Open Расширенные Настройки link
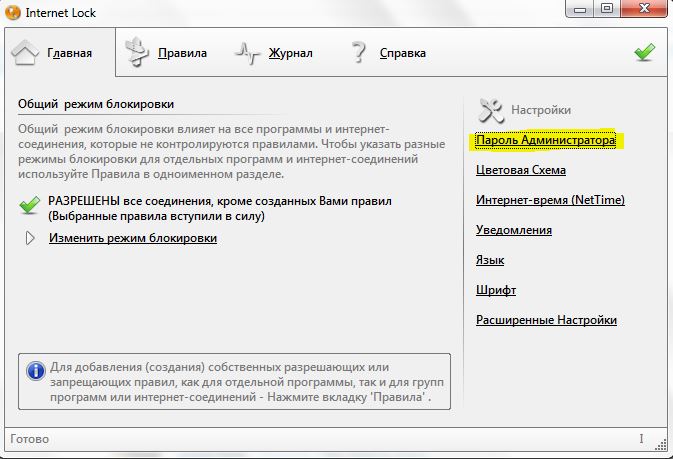Viewport: 673px width, 459px height. click(546, 320)
